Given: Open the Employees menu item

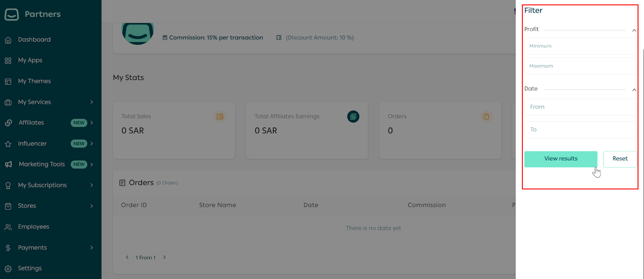Looking at the screenshot, I should pyautogui.click(x=33, y=227).
